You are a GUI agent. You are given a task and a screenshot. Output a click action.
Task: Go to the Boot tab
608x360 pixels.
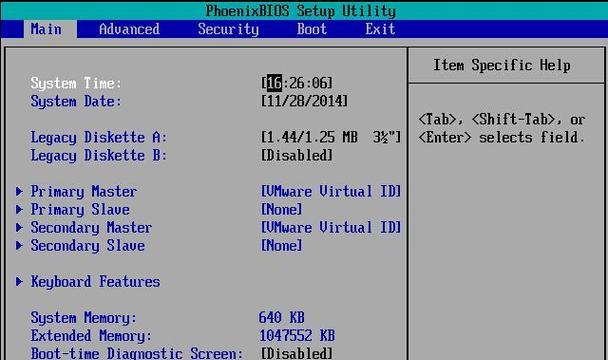(x=312, y=29)
